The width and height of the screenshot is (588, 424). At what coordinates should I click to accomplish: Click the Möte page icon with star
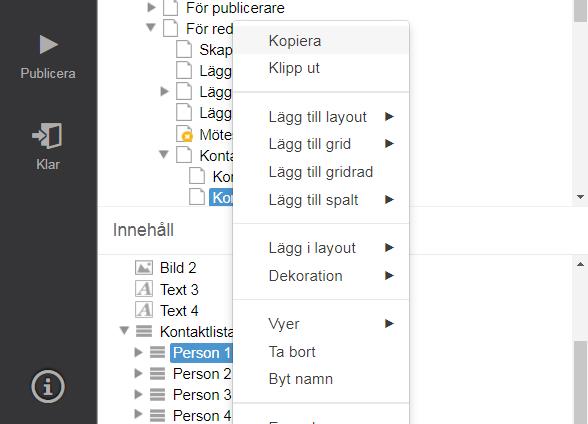coord(184,134)
